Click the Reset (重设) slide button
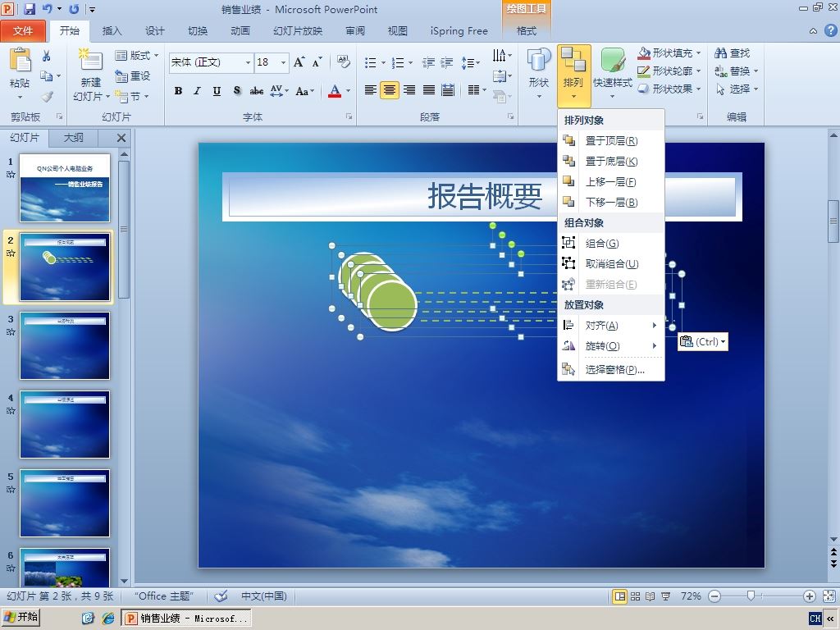840x630 pixels. pos(133,76)
